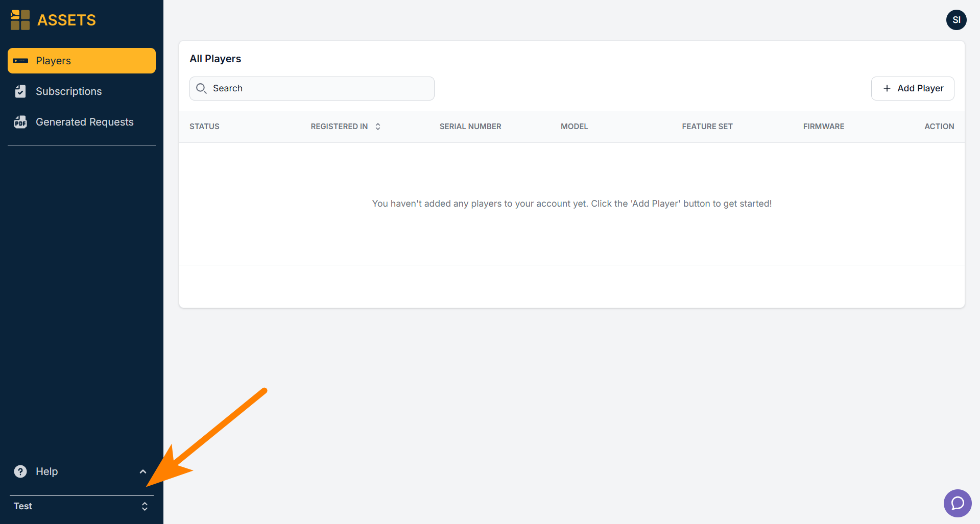The height and width of the screenshot is (524, 980).
Task: Click the Generated Requests PDF icon
Action: coord(20,122)
